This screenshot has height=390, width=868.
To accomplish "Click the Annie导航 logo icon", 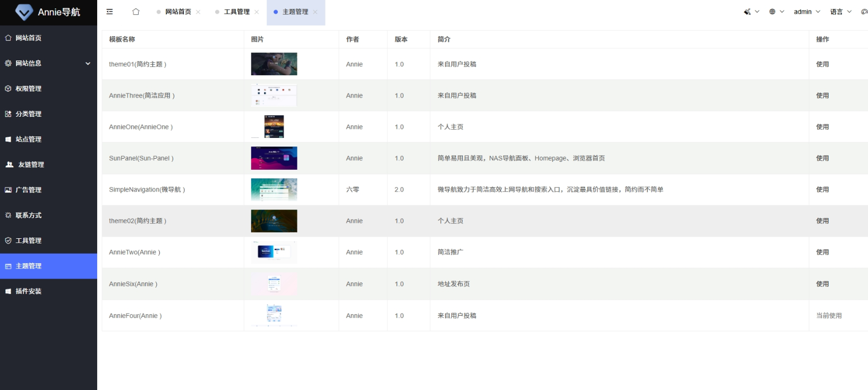I will (24, 12).
